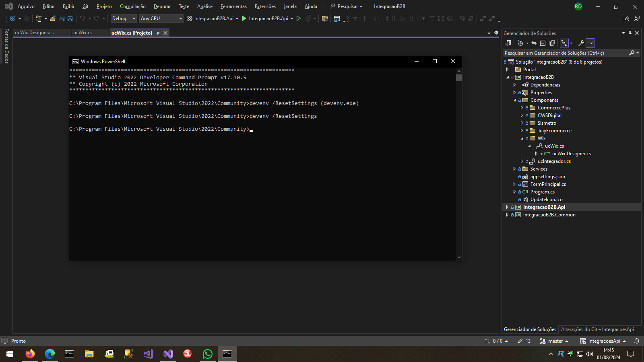Viewport: 644px width, 362px height.
Task: Click the Pesquisar search button in title bar
Action: point(346,6)
